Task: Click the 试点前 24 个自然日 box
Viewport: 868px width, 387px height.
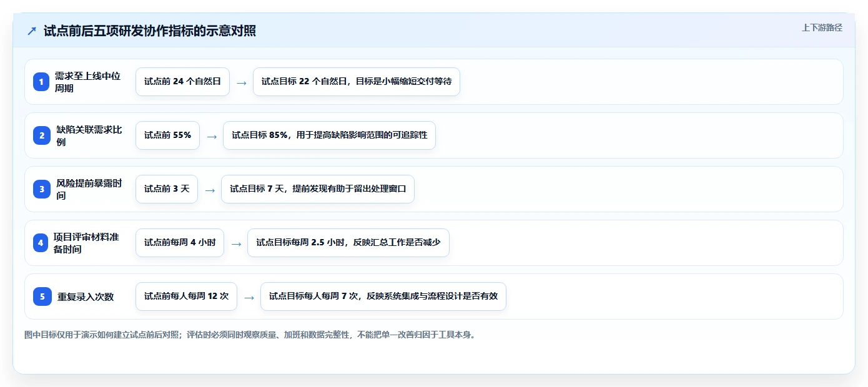Action: tap(182, 82)
